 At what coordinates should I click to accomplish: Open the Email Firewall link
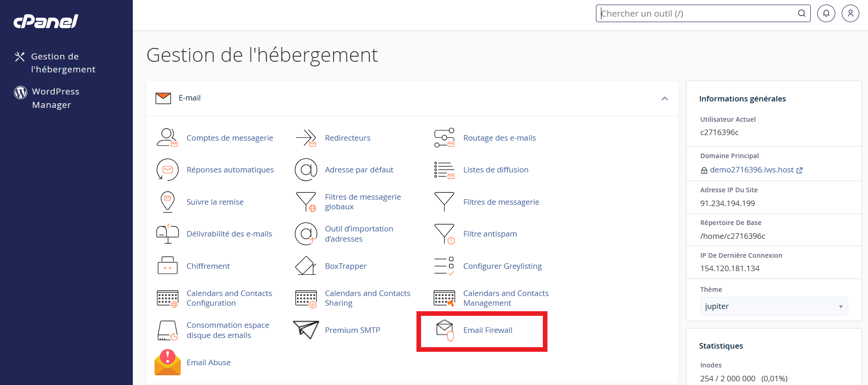click(x=488, y=330)
